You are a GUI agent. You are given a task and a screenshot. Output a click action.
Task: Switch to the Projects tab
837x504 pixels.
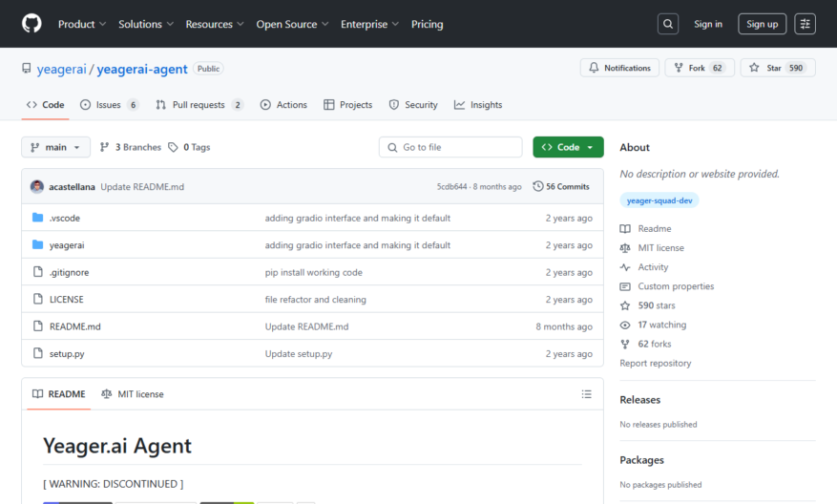coord(348,105)
